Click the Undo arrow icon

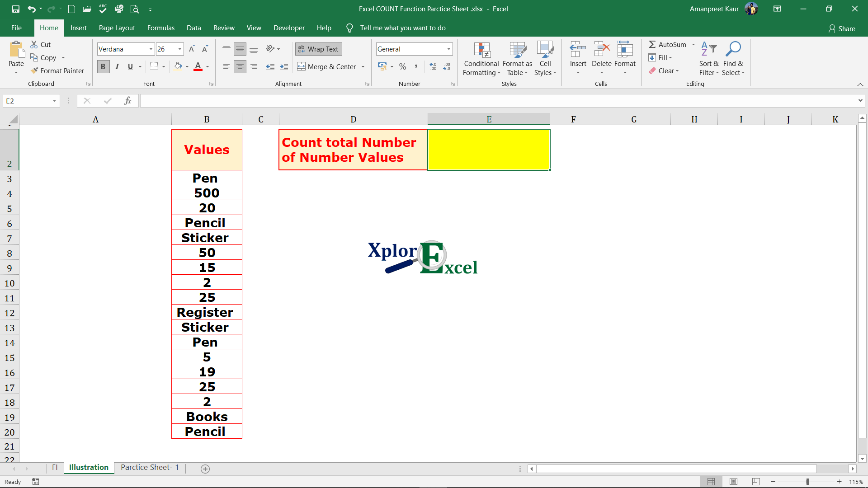(31, 9)
